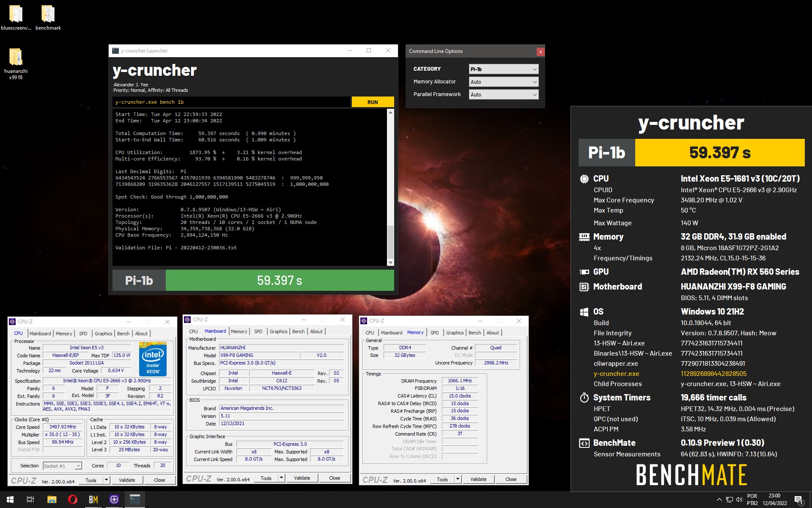Launch Opera browser from the taskbar
This screenshot has width=812, height=508.
pyautogui.click(x=72, y=500)
